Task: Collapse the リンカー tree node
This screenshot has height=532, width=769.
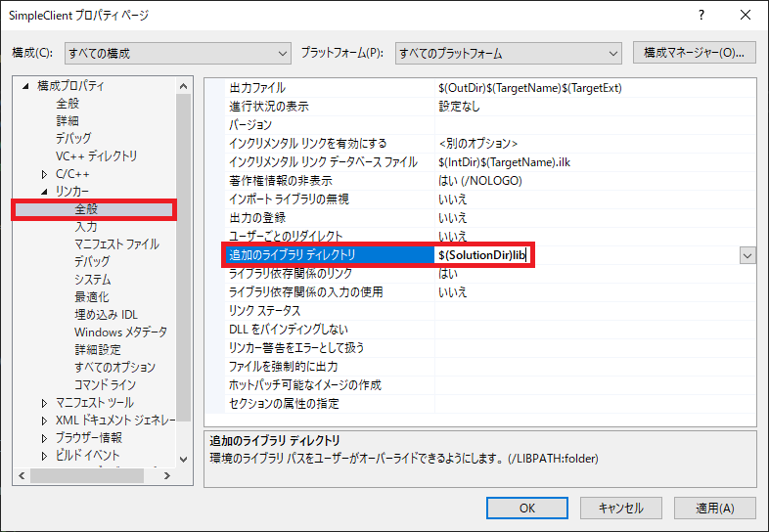Action: [44, 192]
